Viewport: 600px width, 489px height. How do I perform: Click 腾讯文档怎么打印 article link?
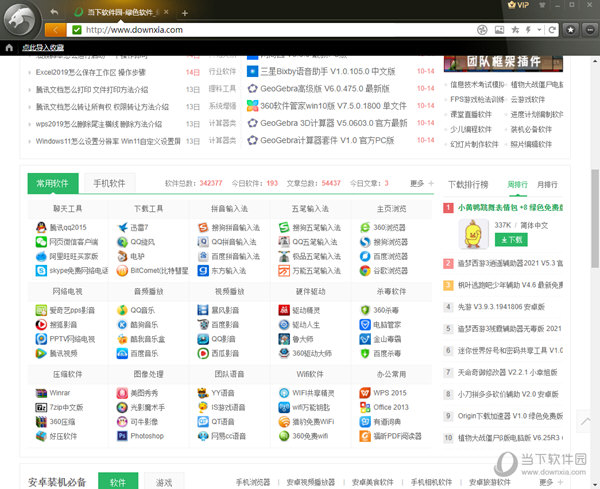(x=92, y=90)
